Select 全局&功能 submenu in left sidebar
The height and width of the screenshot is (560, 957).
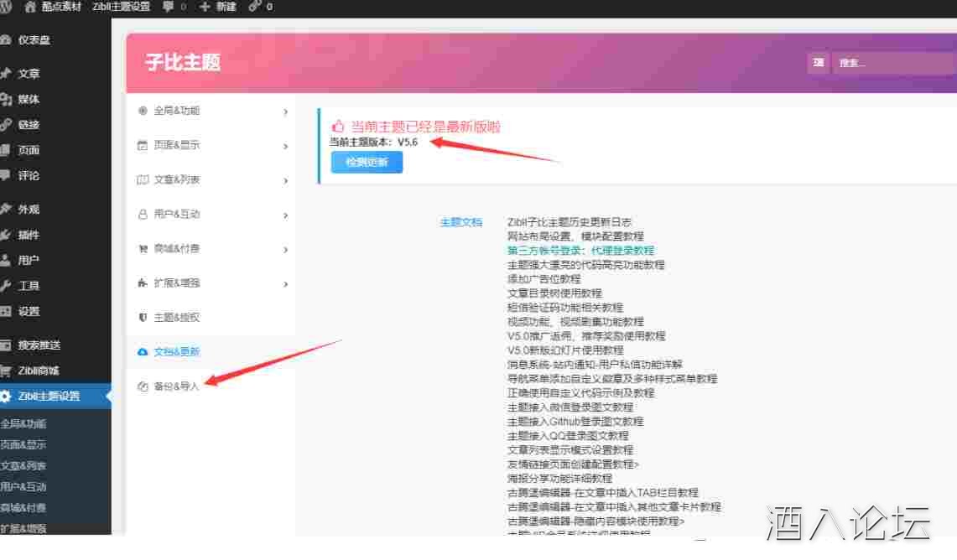(x=23, y=423)
